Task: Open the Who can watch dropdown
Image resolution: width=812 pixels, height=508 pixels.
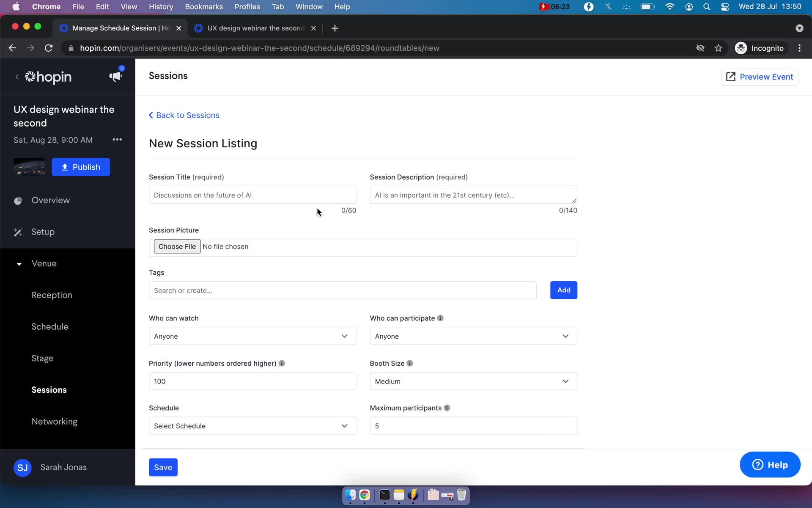Action: pos(252,336)
